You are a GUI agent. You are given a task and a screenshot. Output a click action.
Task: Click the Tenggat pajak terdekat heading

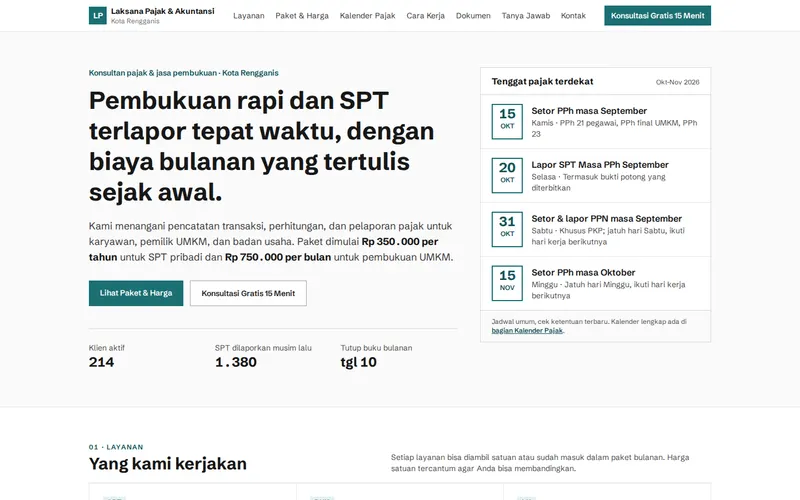click(x=542, y=82)
